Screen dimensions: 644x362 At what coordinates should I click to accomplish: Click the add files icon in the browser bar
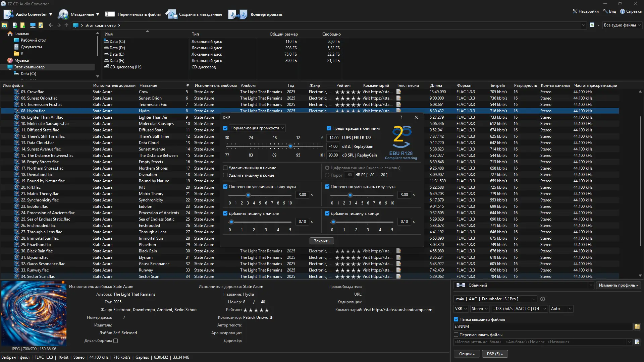pyautogui.click(x=15, y=25)
